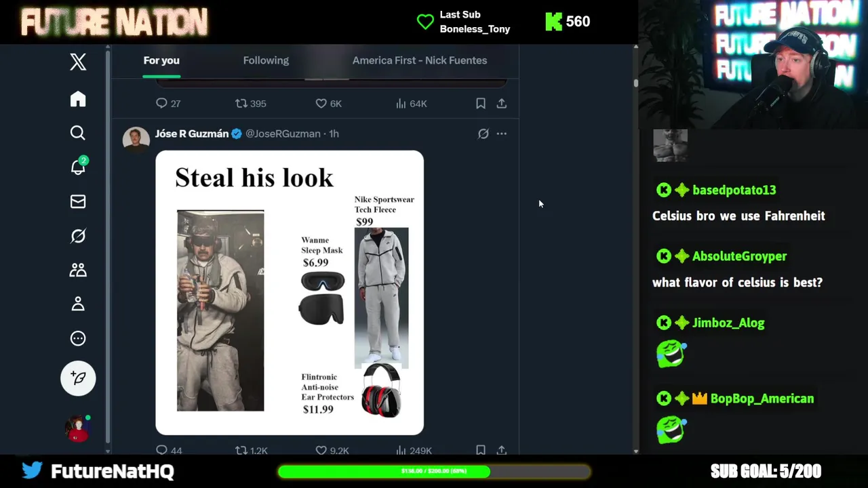Screen dimensions: 868x488
Task: Share the Guzmán post
Action: 501,450
